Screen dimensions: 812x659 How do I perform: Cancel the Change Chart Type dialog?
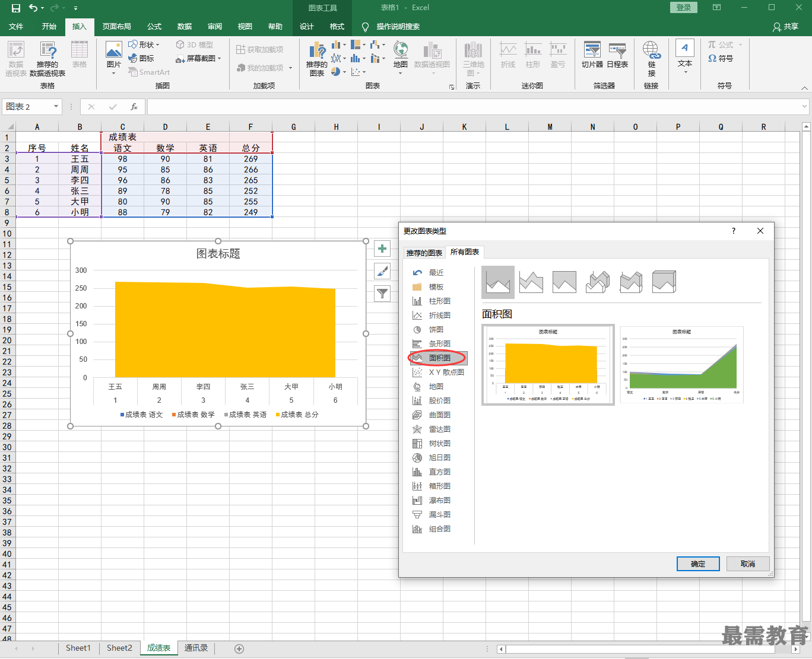(748, 564)
